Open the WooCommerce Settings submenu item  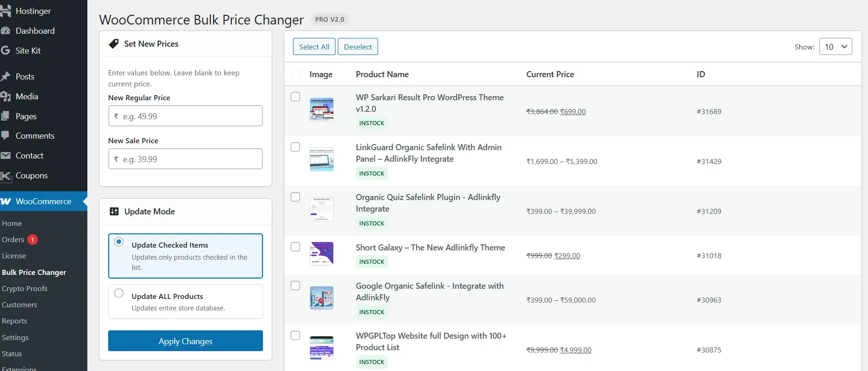tap(15, 338)
